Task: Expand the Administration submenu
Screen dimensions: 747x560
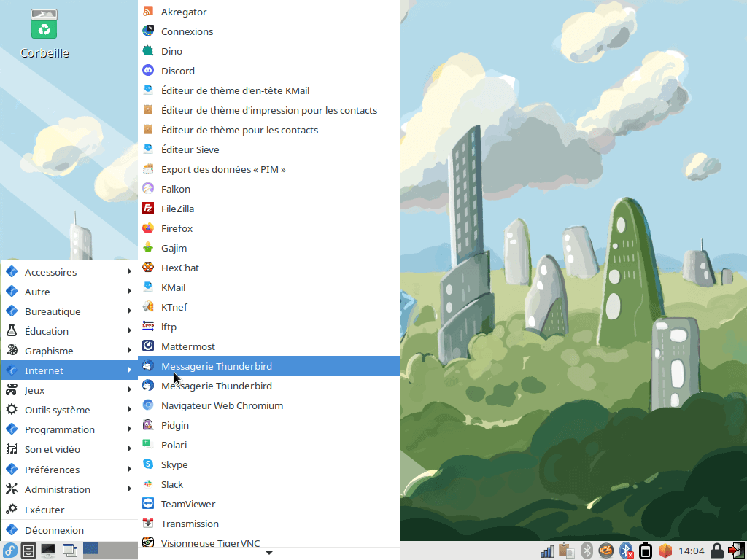Action: pos(69,489)
